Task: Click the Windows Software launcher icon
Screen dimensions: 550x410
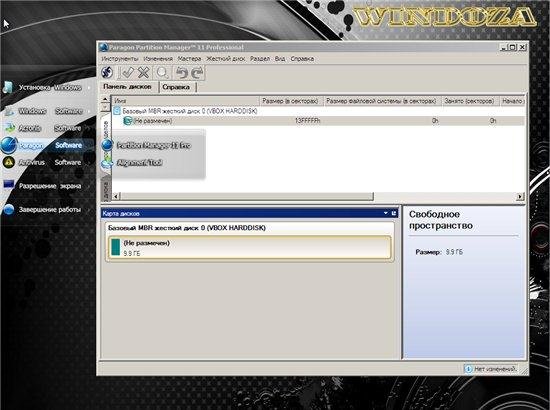Action: 9,111
